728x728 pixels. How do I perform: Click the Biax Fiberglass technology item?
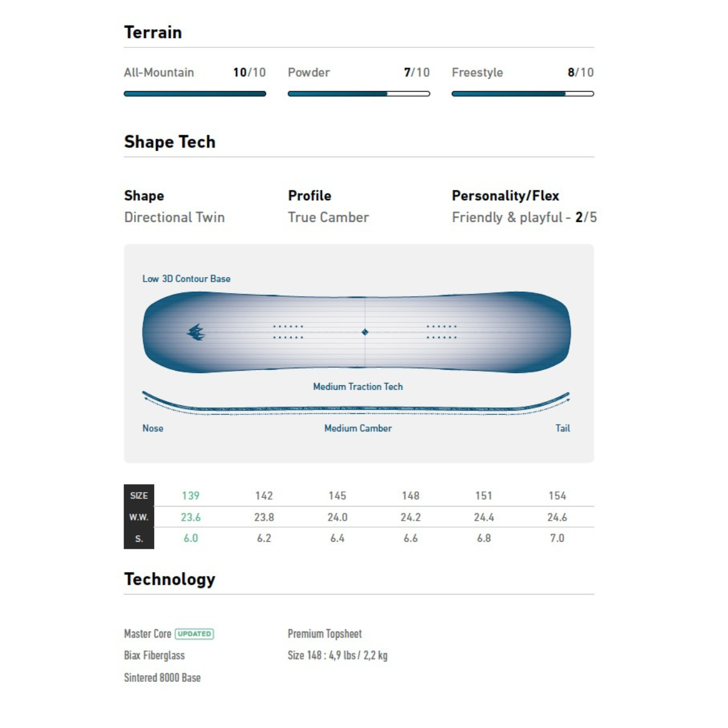pos(154,656)
